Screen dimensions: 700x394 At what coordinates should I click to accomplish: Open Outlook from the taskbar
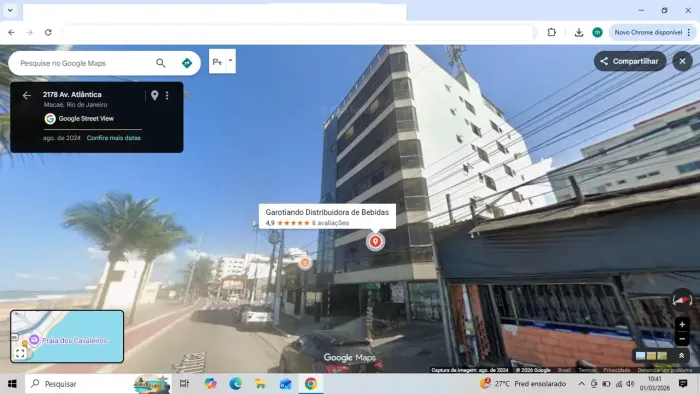(285, 383)
